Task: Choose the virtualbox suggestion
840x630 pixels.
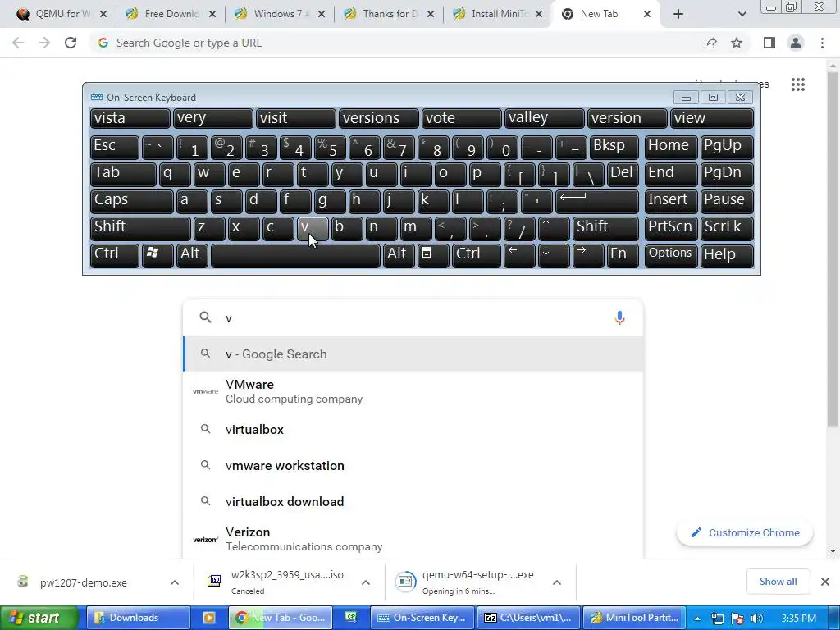Action: tap(413, 430)
